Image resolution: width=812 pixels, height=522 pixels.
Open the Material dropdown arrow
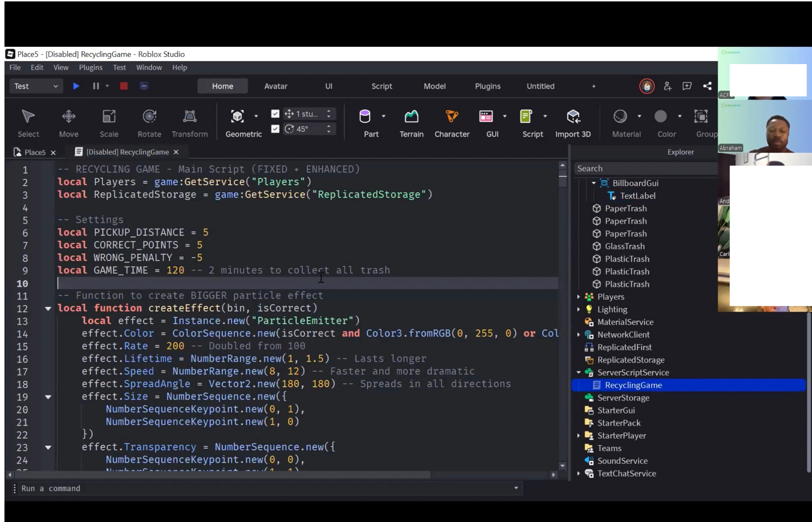[639, 116]
